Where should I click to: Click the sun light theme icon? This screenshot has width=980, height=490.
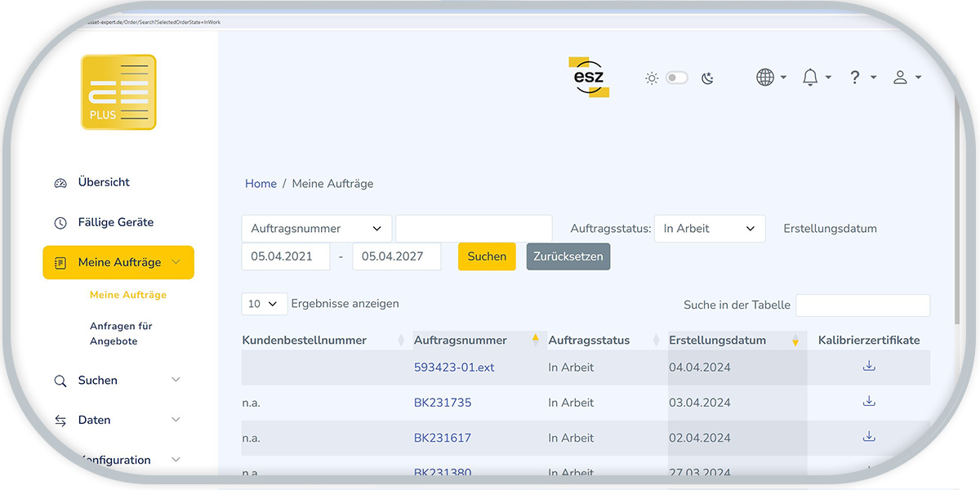point(651,77)
